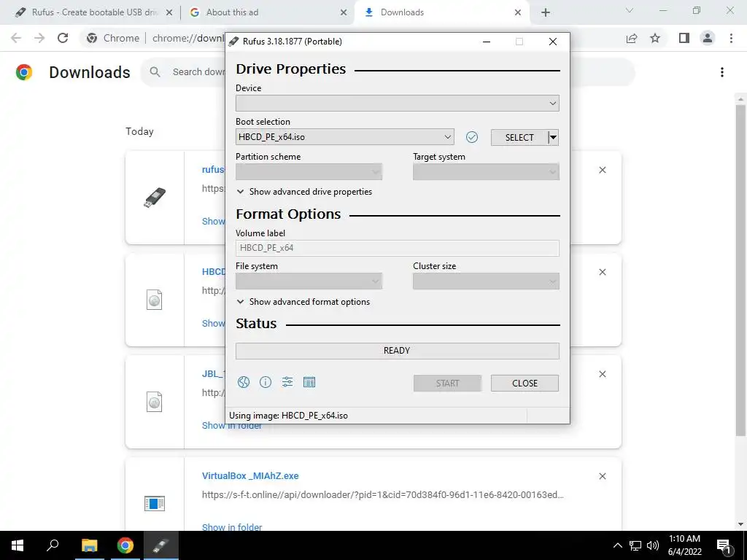Screen dimensions: 747x560
Task: Click the HBCD disc image file icon
Action: click(155, 300)
